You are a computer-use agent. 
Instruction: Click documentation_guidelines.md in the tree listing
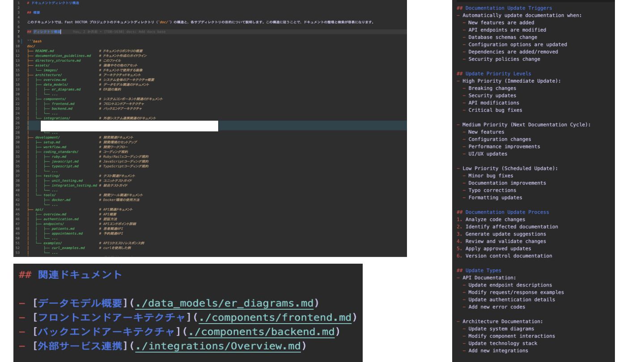(x=63, y=56)
